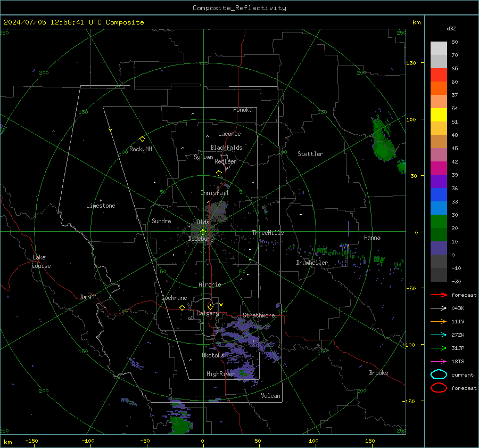479x448 pixels.
Task: Click the RedDeer city label
Action: (226, 161)
